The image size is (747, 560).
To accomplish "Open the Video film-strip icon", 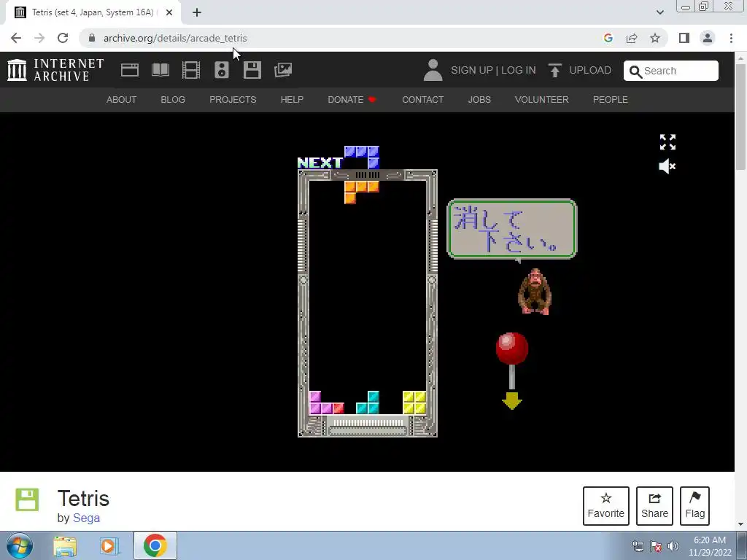I will point(191,70).
